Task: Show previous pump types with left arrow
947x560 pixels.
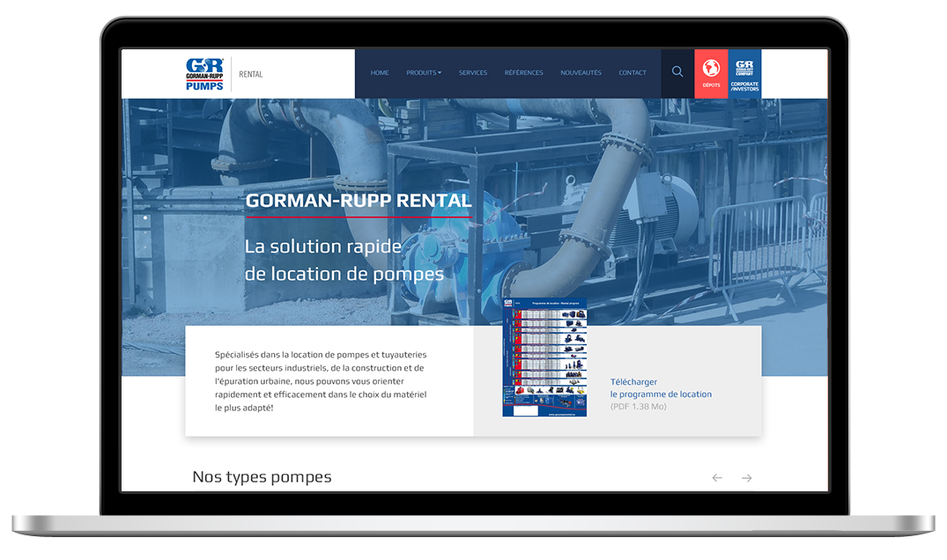Action: (717, 478)
